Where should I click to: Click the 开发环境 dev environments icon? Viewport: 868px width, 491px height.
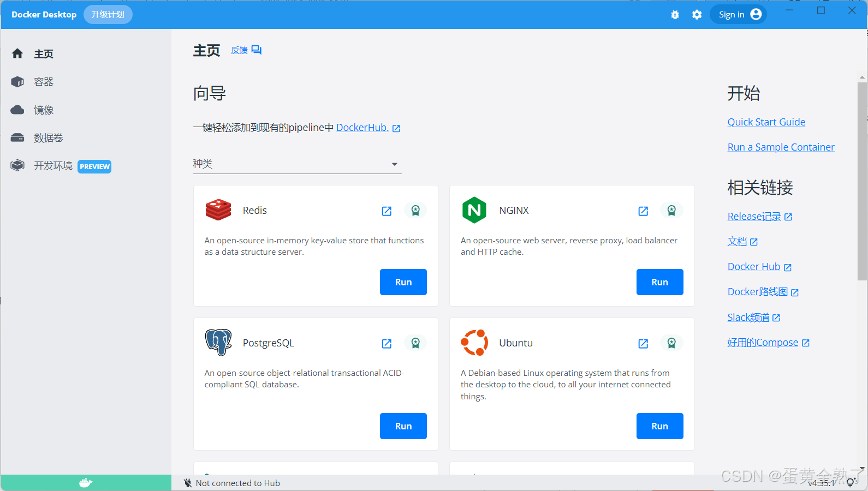tap(17, 165)
